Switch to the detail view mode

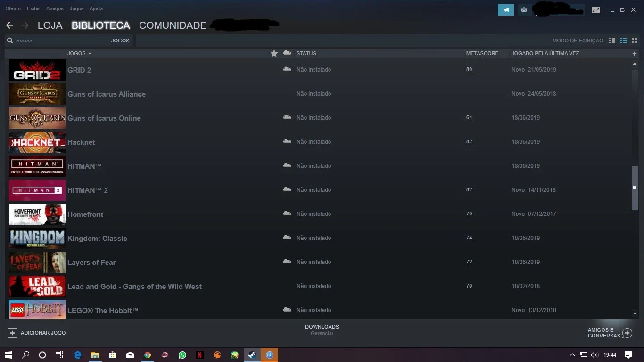click(612, 41)
